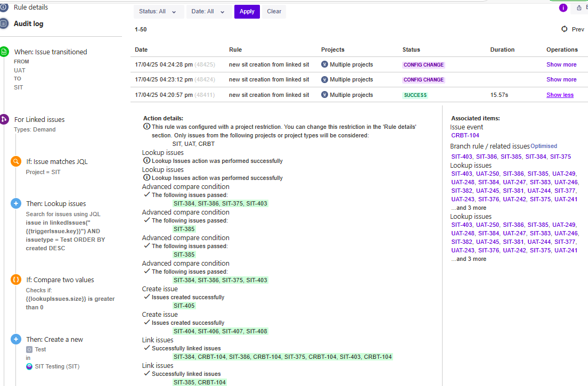The image size is (588, 386).
Task: Select the blue Lookup issues plus icon
Action: click(x=16, y=203)
